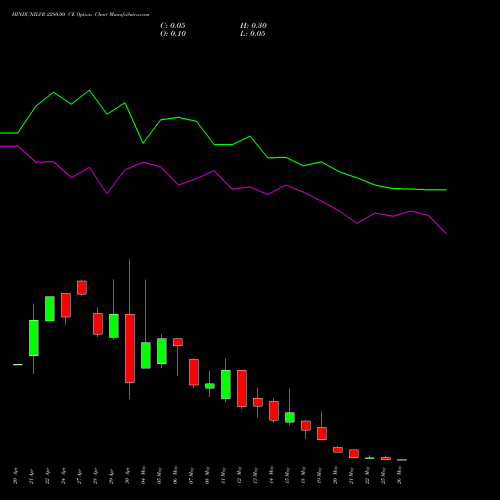Click the '30 Apr' date label
Viewport: 500px width, 500px height.
tap(127, 476)
